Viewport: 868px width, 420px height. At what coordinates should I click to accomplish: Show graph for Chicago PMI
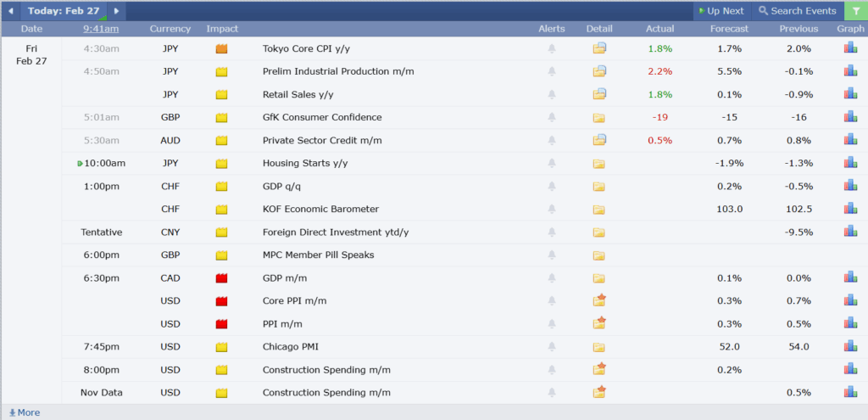849,346
